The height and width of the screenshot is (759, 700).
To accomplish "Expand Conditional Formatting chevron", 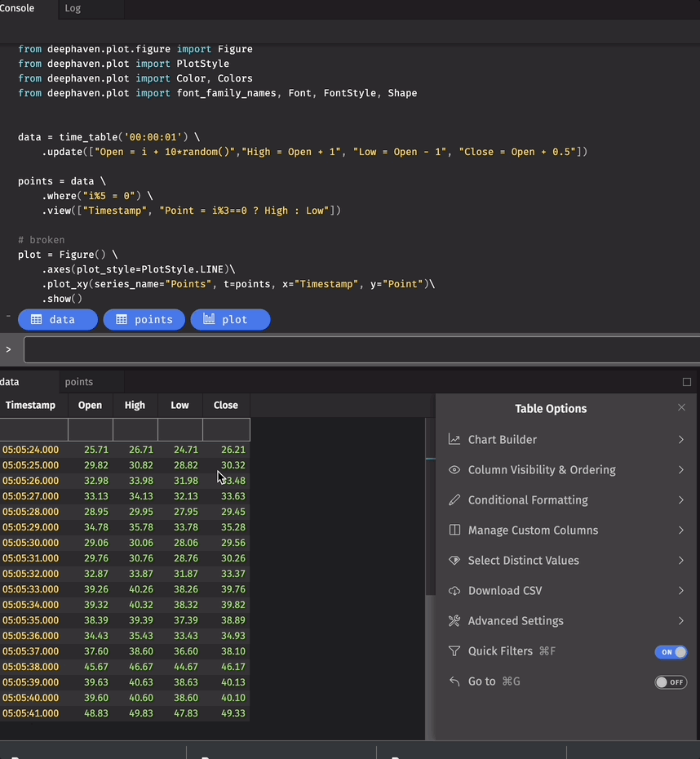I will click(x=680, y=500).
